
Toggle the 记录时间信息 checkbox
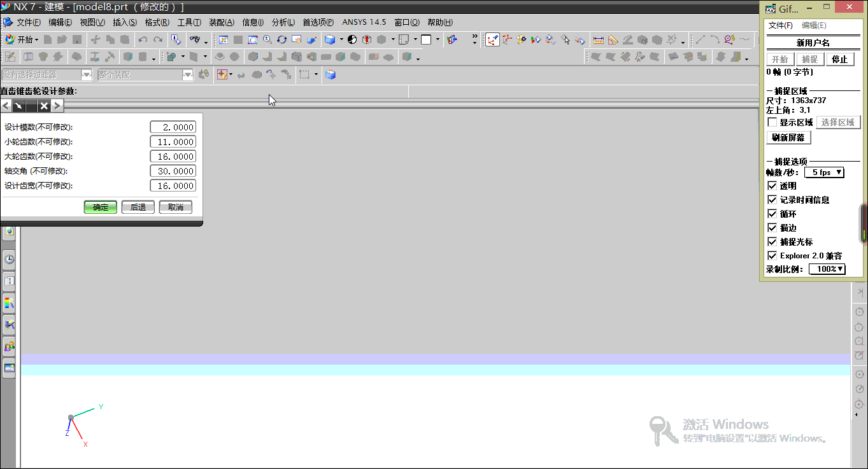coord(772,200)
